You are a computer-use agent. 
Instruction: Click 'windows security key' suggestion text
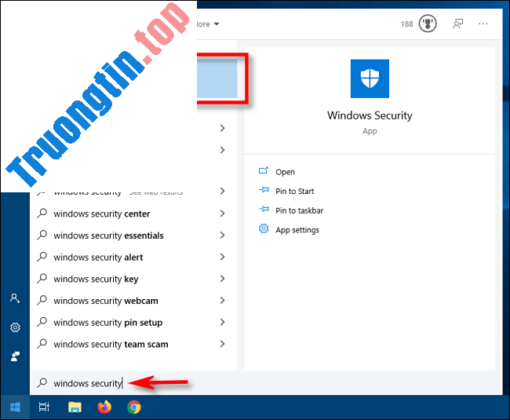point(96,279)
